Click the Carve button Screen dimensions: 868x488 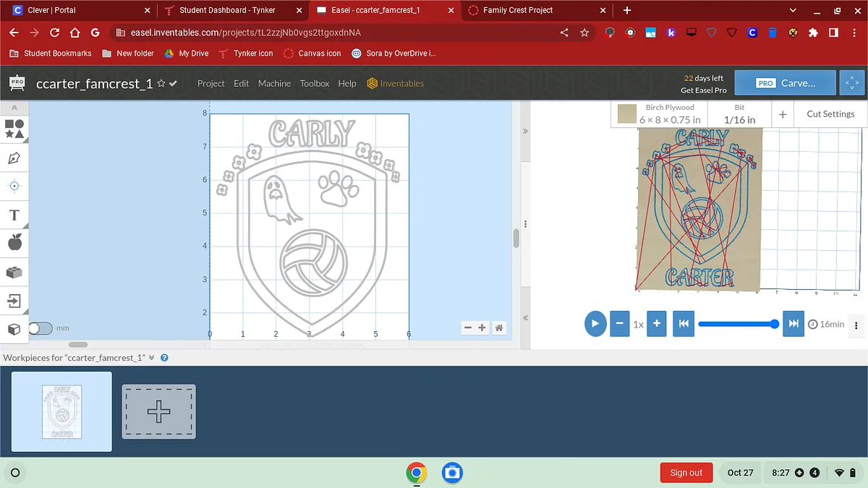[x=785, y=83]
